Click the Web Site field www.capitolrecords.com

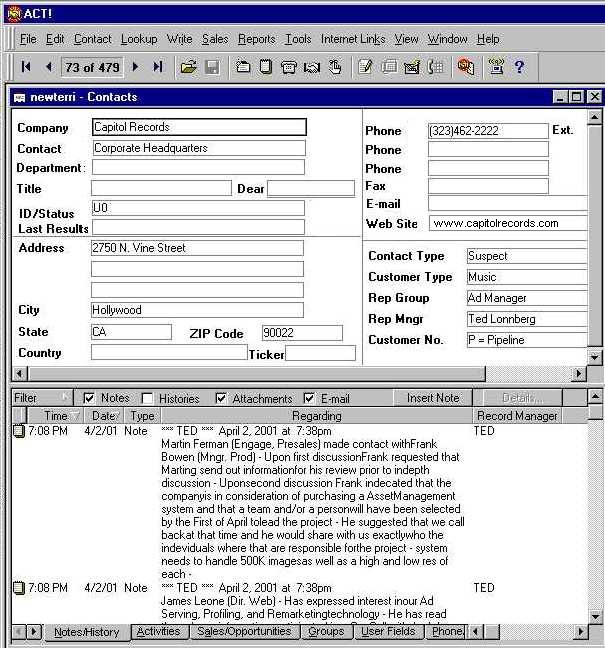pos(508,223)
